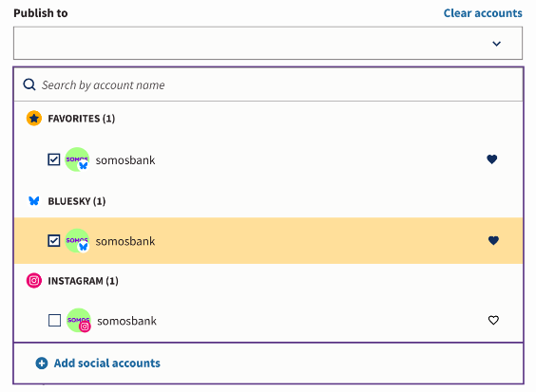The height and width of the screenshot is (392, 536).
Task: Click the search magnifier icon
Action: coord(29,84)
